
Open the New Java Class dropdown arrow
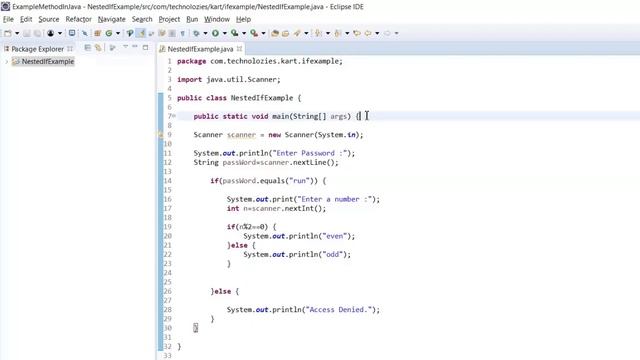point(118,33)
